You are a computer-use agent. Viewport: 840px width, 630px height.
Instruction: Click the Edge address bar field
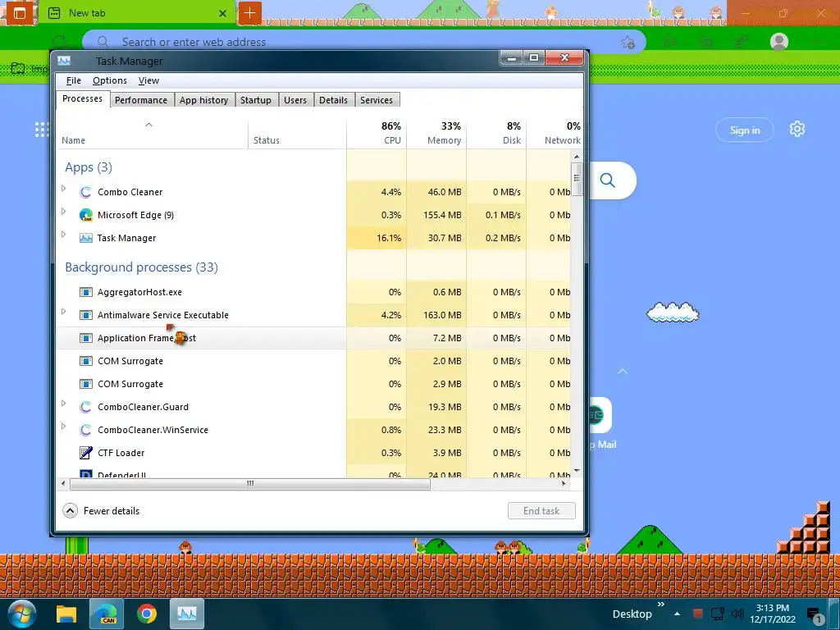[364, 42]
